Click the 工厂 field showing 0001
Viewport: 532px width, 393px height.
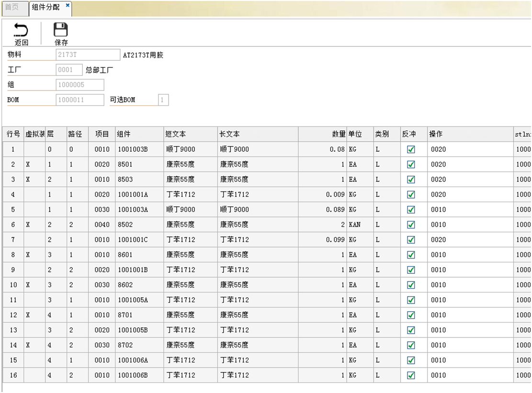69,70
